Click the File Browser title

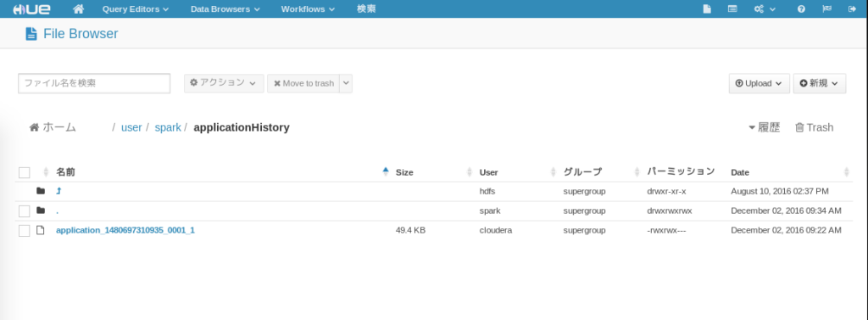point(81,34)
